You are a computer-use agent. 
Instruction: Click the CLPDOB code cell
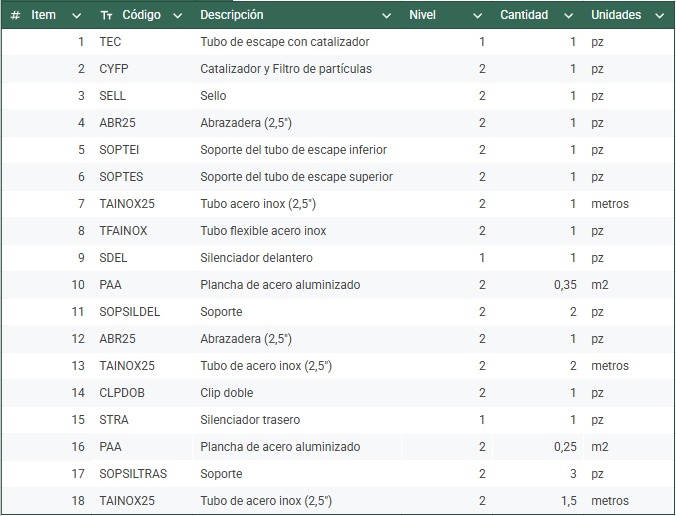pyautogui.click(x=122, y=393)
